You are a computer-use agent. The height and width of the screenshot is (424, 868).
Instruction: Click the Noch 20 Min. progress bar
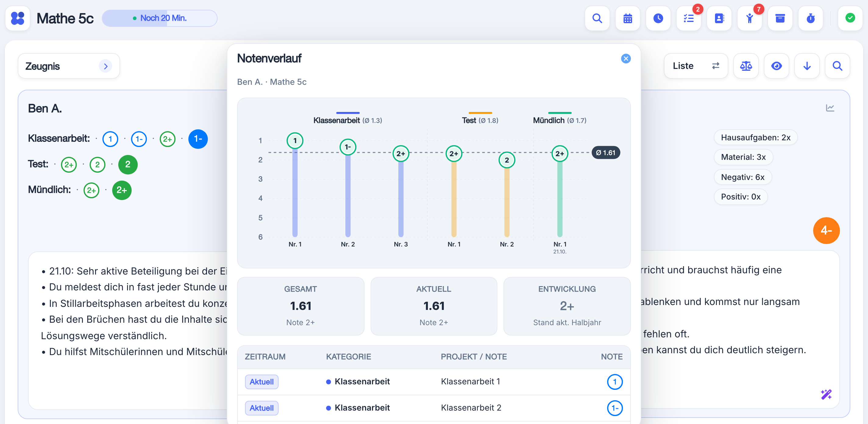159,18
